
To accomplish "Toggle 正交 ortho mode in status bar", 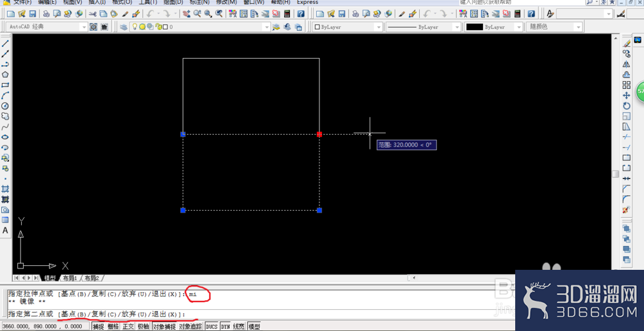I will tap(128, 327).
